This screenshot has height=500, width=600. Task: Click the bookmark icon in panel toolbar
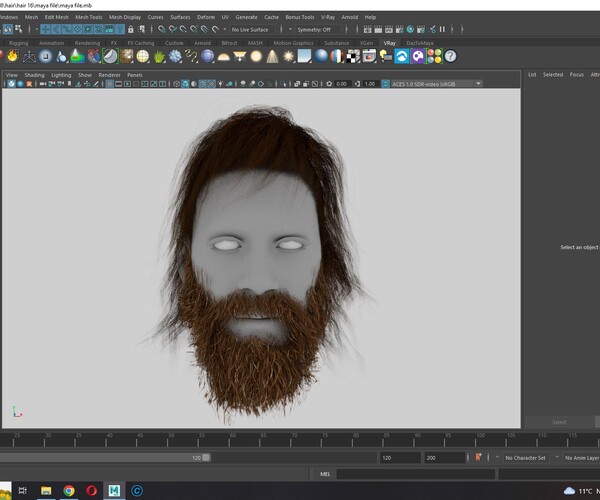69,84
